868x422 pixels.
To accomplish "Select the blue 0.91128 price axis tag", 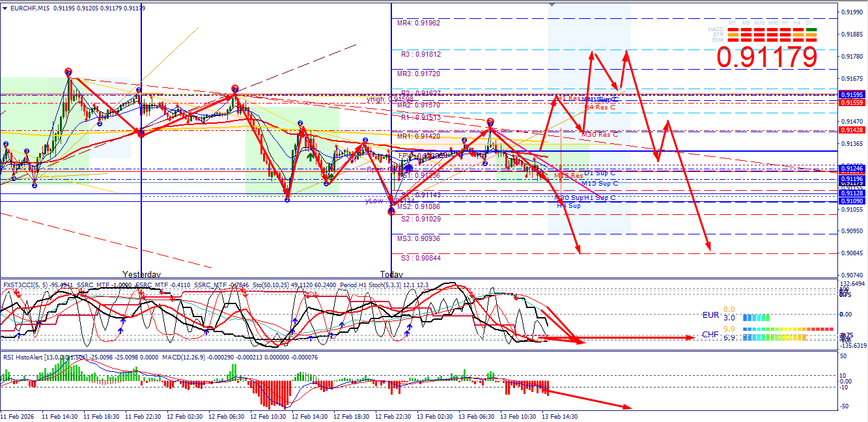I will (852, 193).
